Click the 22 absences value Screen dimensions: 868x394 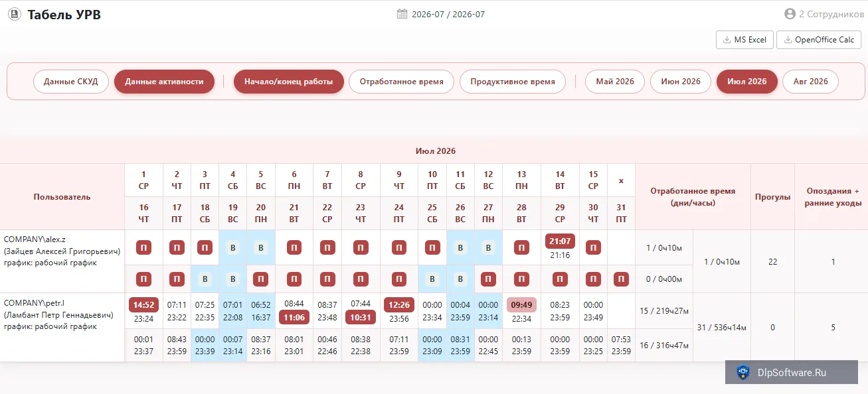click(x=772, y=262)
